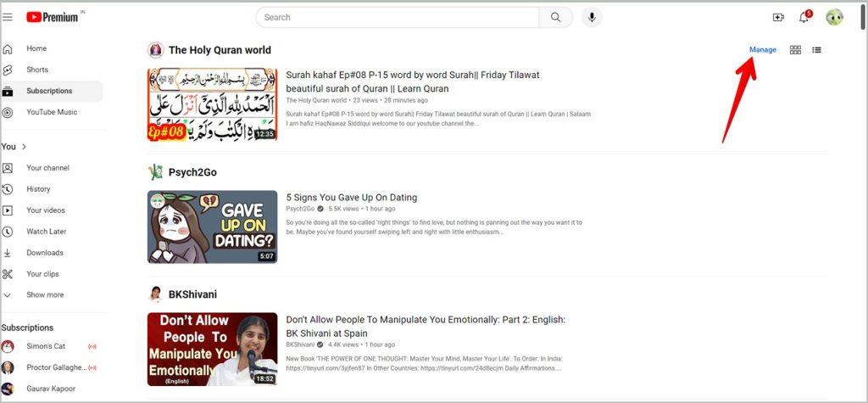The width and height of the screenshot is (868, 403).
Task: Open Don't Allow People To Manipulate title
Action: 426,327
